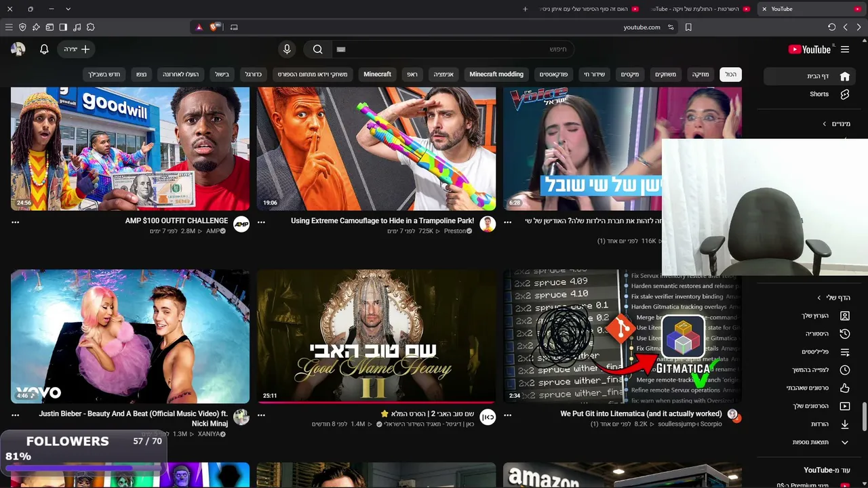Viewport: 868px width, 488px height.
Task: Select the משחקים filter chip
Action: coord(665,75)
